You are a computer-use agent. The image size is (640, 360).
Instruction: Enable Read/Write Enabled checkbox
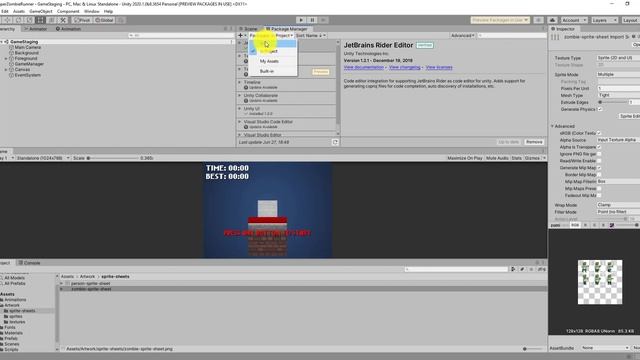599,161
